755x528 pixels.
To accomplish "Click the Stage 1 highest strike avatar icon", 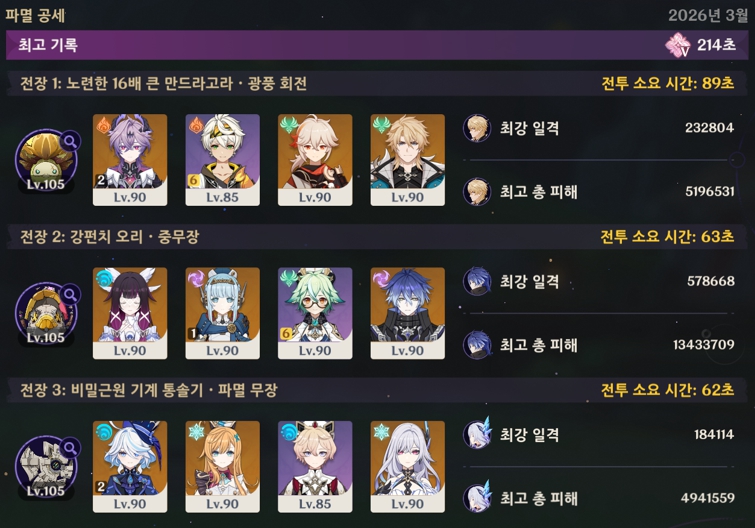I will tap(477, 128).
